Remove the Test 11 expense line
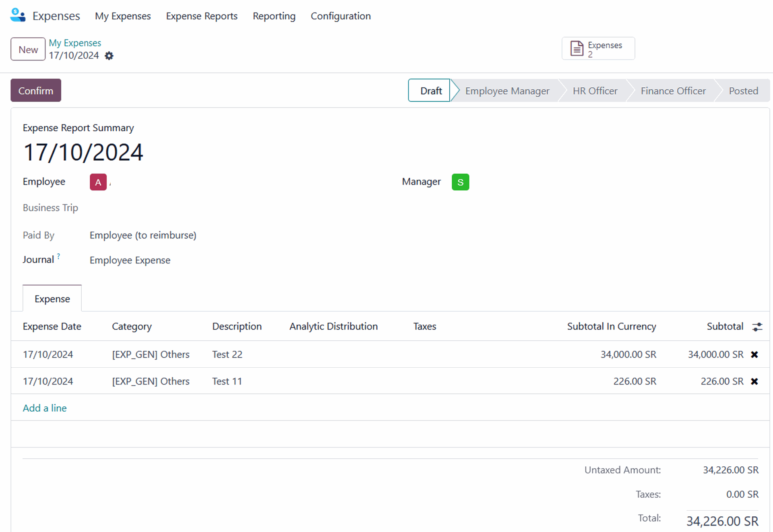Image resolution: width=773 pixels, height=532 pixels. click(x=754, y=381)
